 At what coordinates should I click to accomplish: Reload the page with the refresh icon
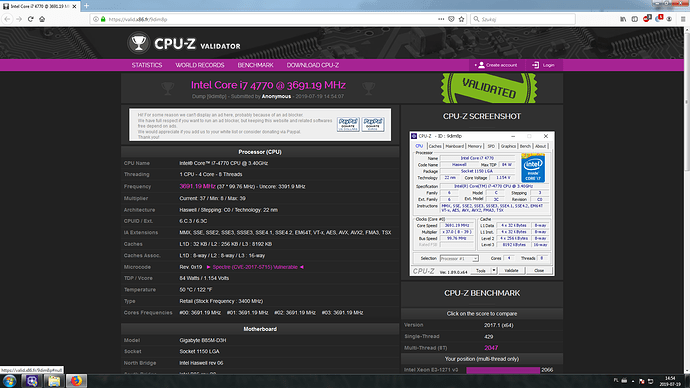click(30, 19)
